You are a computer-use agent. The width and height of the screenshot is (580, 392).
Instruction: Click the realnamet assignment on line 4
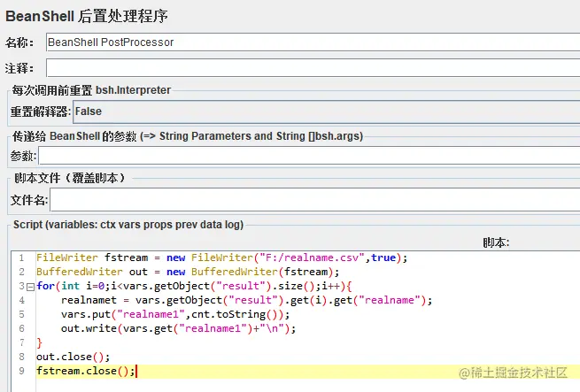point(246,300)
